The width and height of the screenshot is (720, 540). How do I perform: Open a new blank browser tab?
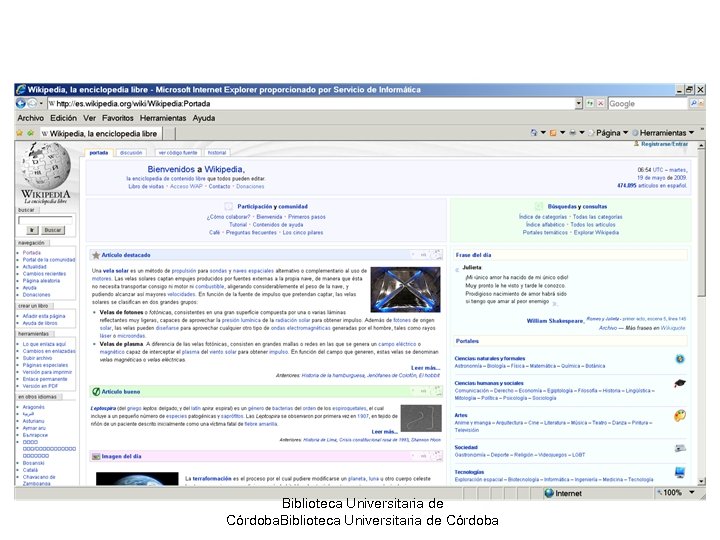pyautogui.click(x=169, y=134)
